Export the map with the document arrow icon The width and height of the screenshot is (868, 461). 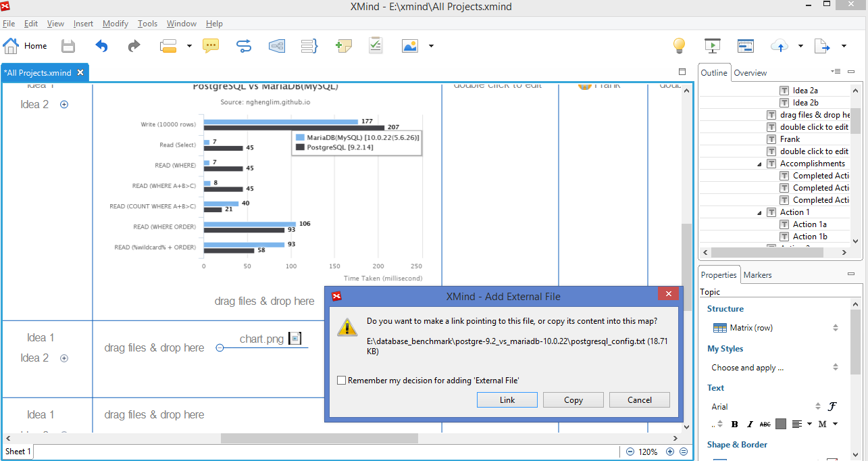[x=821, y=46]
